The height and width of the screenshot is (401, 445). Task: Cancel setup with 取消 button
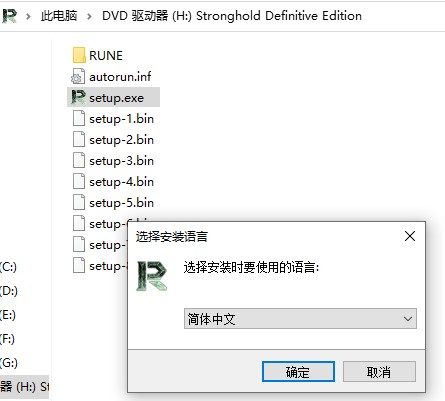(379, 371)
